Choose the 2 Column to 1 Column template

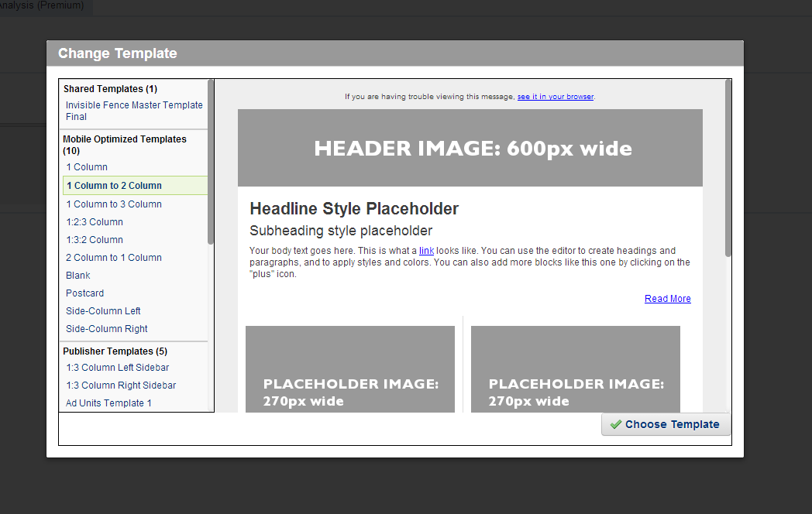pos(114,258)
